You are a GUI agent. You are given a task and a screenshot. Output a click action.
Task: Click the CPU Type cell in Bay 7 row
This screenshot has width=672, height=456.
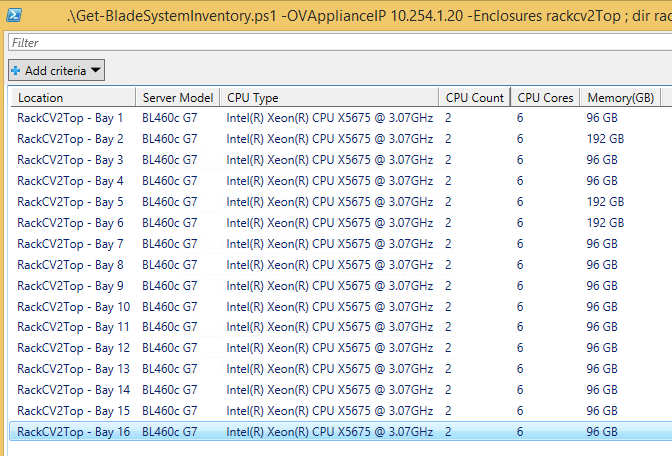[330, 244]
